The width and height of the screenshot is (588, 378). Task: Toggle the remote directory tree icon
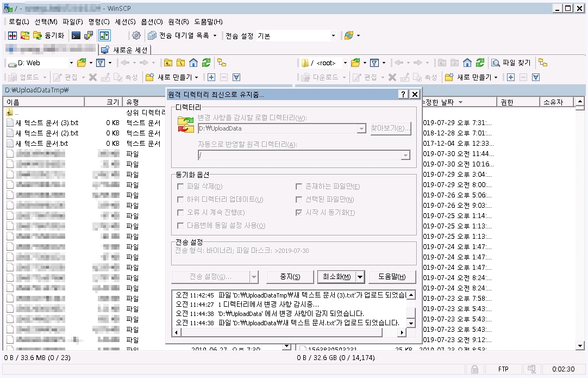(x=543, y=63)
